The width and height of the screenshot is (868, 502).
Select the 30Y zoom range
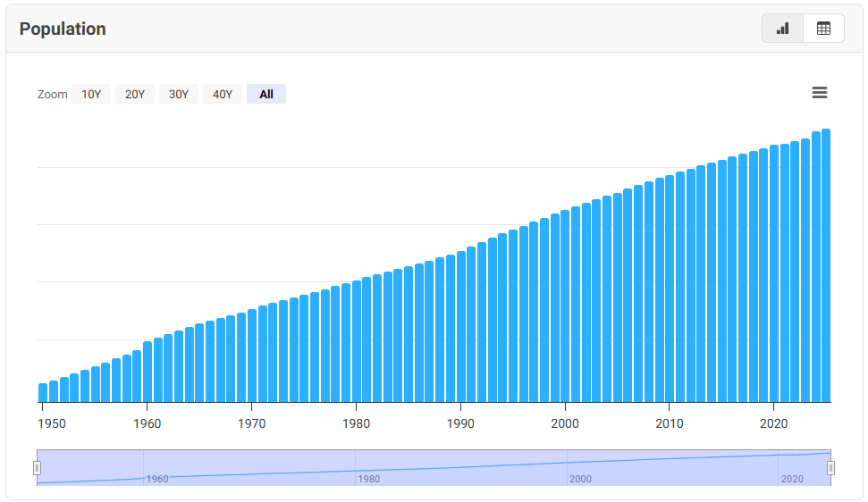point(179,94)
